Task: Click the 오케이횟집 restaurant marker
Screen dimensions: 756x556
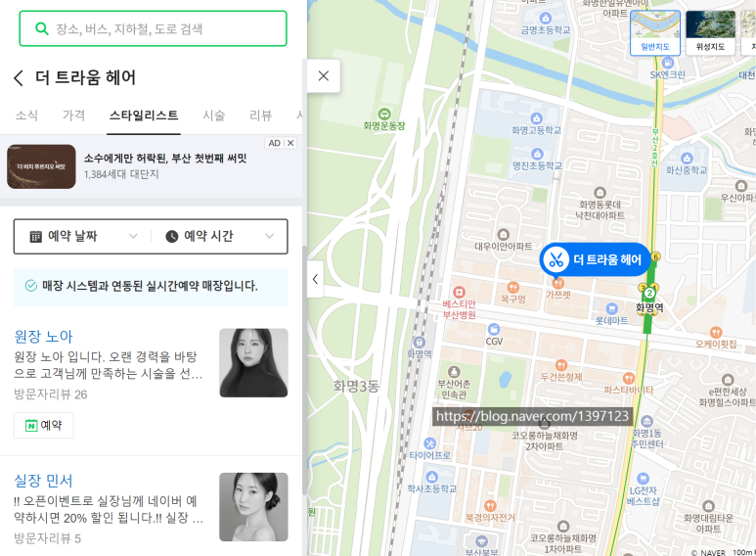Action: (x=716, y=332)
